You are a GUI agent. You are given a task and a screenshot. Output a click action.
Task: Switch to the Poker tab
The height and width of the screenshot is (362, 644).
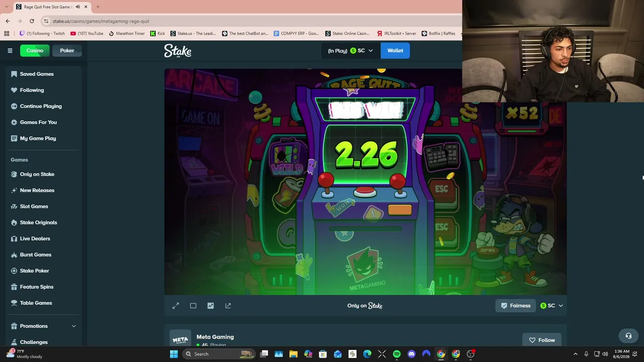click(x=67, y=50)
